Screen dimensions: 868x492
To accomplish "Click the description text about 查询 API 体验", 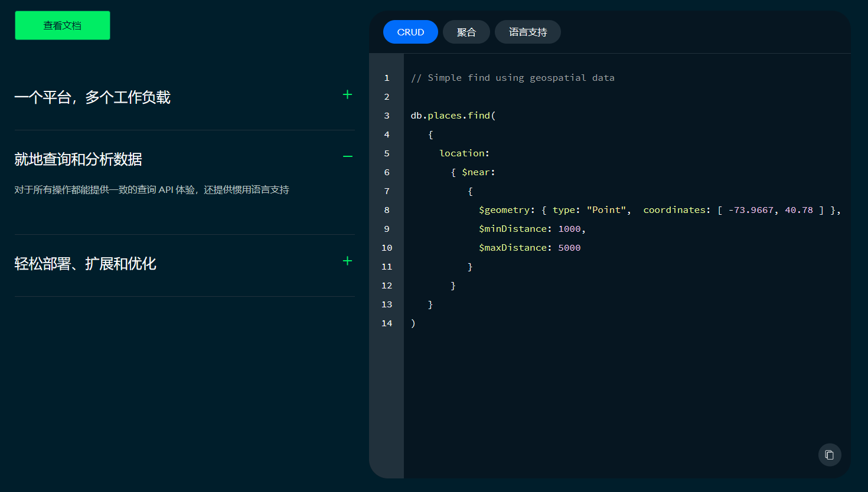I will coord(152,190).
